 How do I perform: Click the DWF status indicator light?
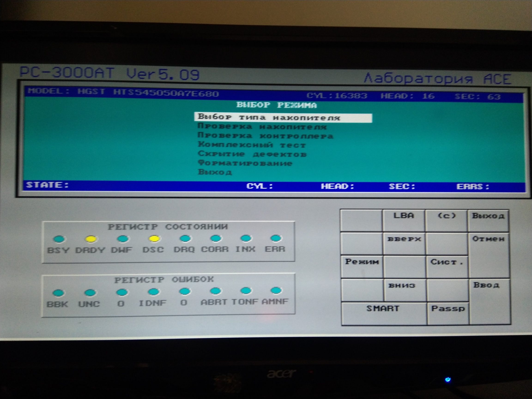(123, 239)
